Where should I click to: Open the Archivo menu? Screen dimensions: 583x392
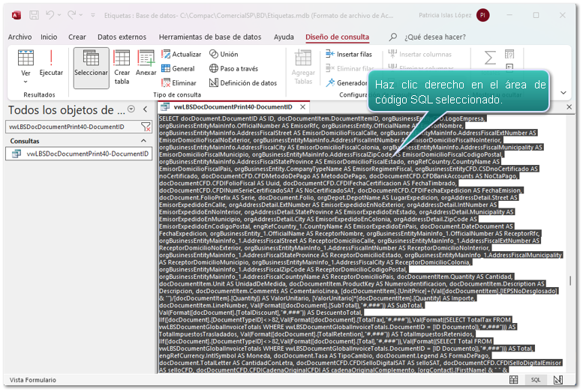coord(20,37)
